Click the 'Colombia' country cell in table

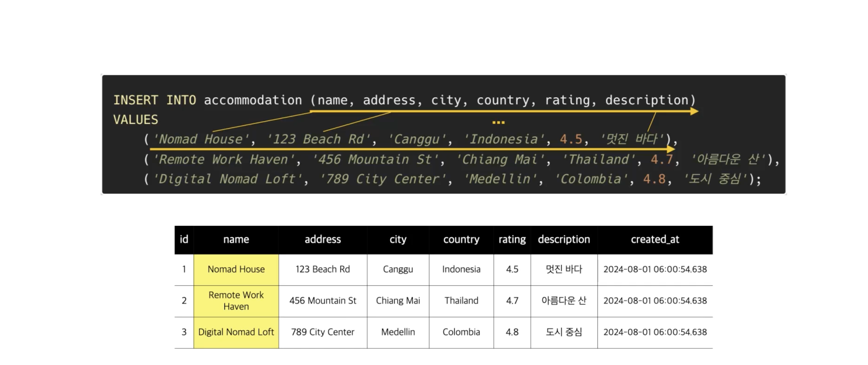[461, 332]
